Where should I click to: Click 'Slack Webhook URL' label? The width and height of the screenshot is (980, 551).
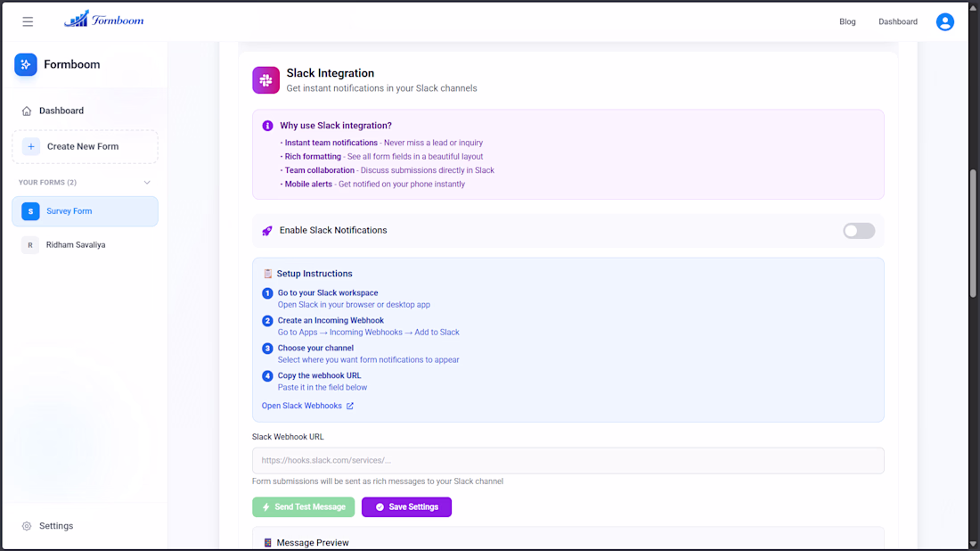point(288,437)
